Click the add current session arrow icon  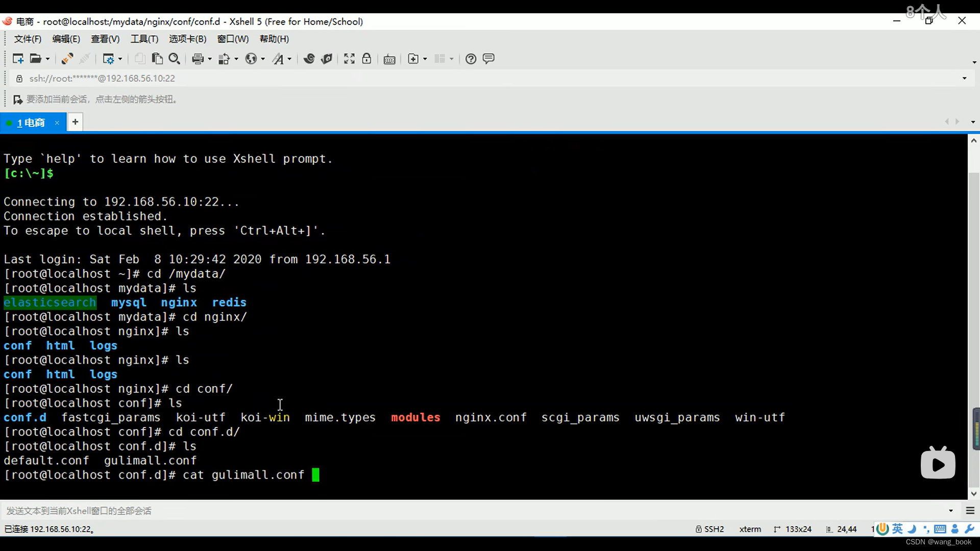[17, 99]
